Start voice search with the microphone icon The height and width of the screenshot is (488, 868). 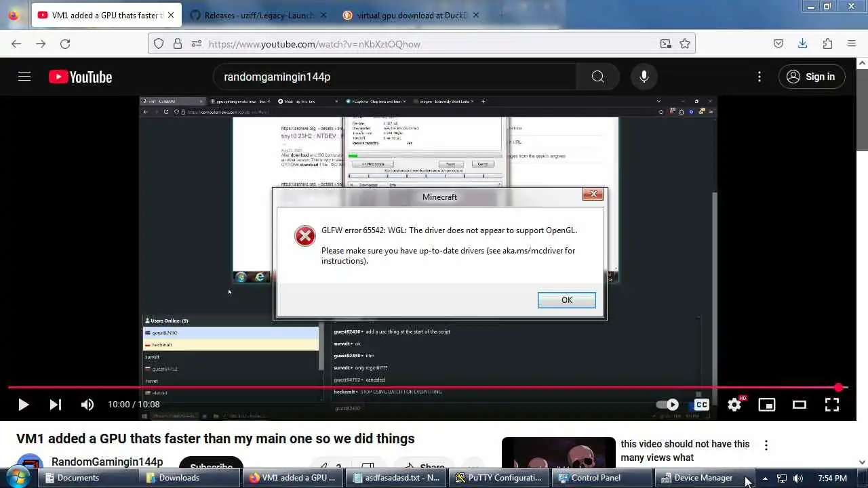(644, 77)
